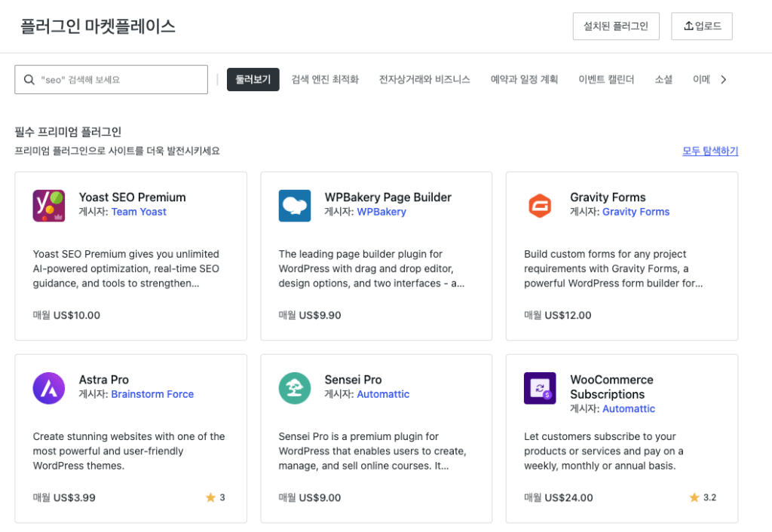The width and height of the screenshot is (772, 532).
Task: Open the Brainstorm Force publisher link
Action: point(152,394)
